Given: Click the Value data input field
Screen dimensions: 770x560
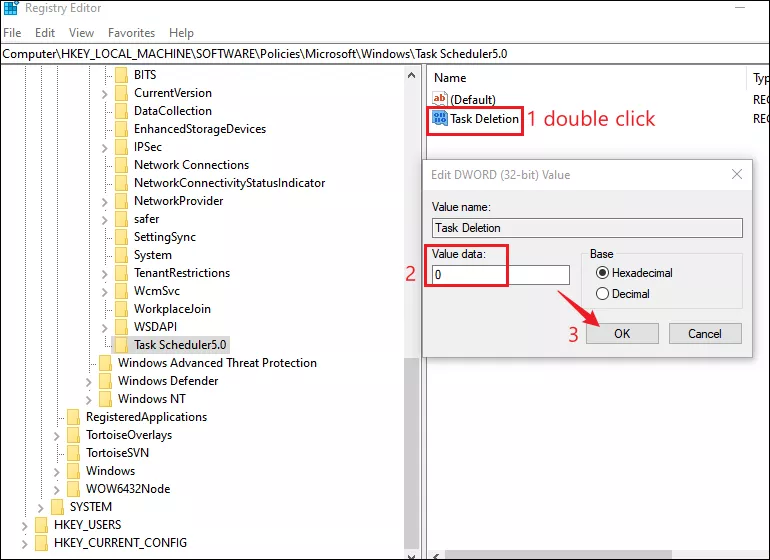Looking at the screenshot, I should 501,275.
